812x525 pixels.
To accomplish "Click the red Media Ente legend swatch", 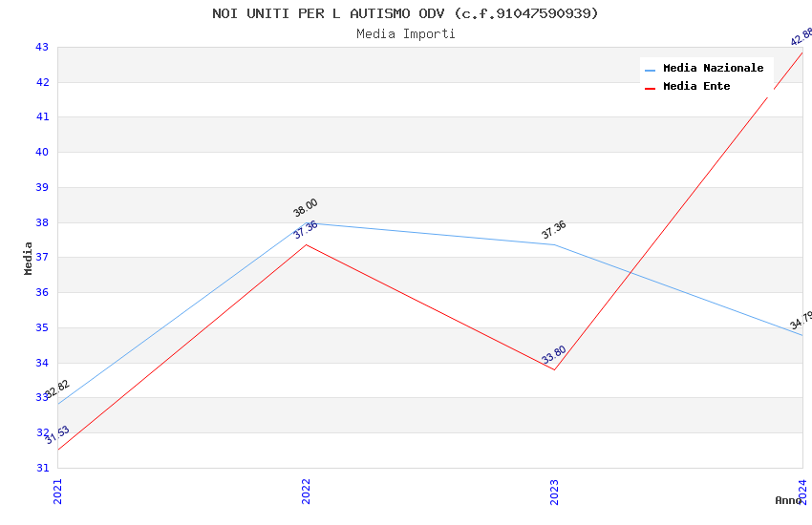I will (x=650, y=88).
